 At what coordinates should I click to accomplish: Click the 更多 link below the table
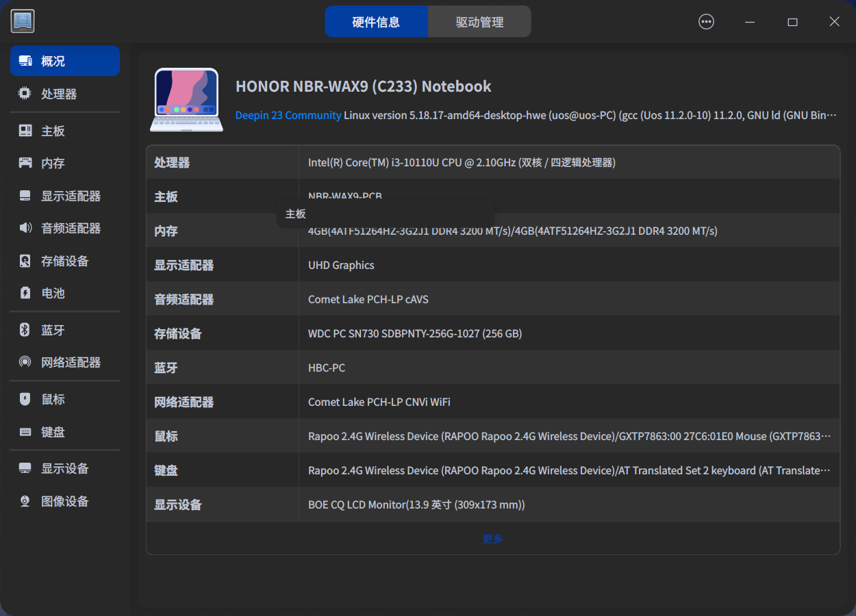pyautogui.click(x=493, y=539)
